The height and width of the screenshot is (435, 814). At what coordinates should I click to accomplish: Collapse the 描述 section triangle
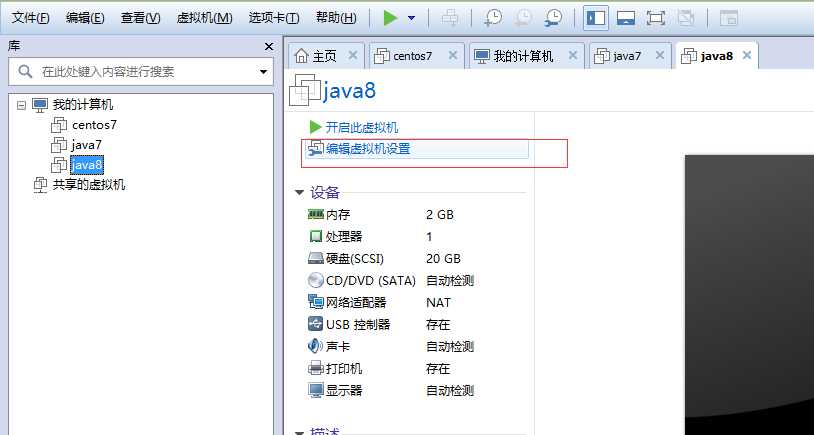tap(299, 432)
